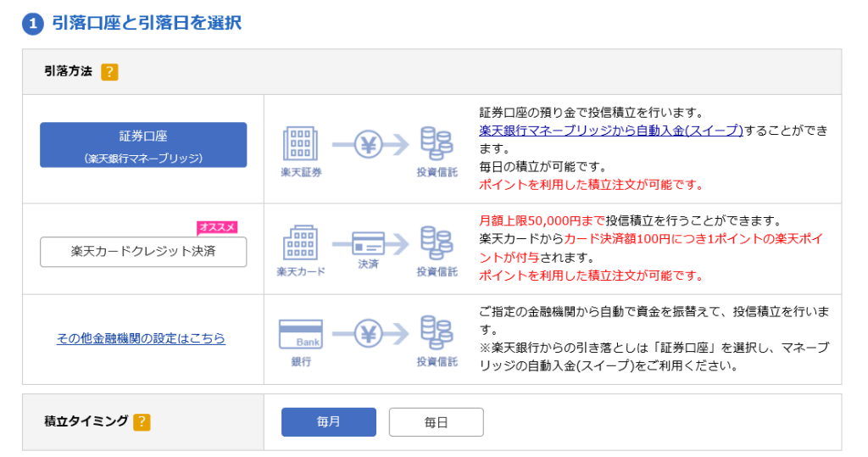
Task: Open その他金融機関の設定はこちら link
Action: (x=141, y=338)
